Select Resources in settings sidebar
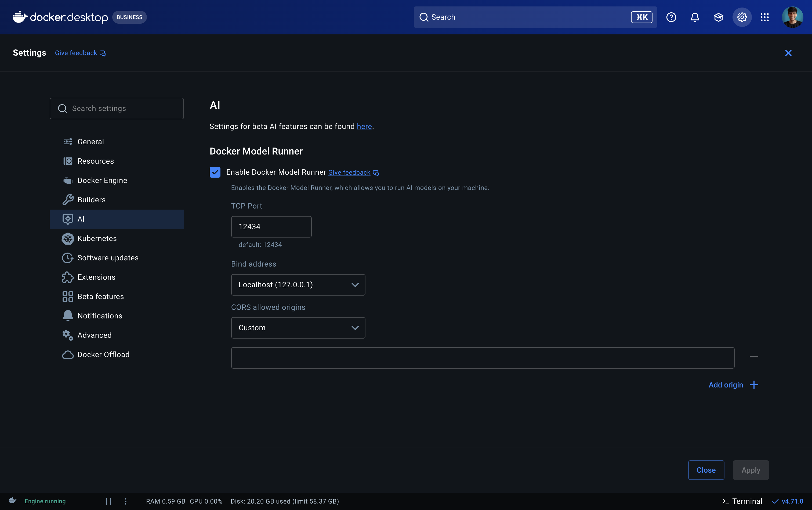The width and height of the screenshot is (812, 510). pyautogui.click(x=117, y=161)
